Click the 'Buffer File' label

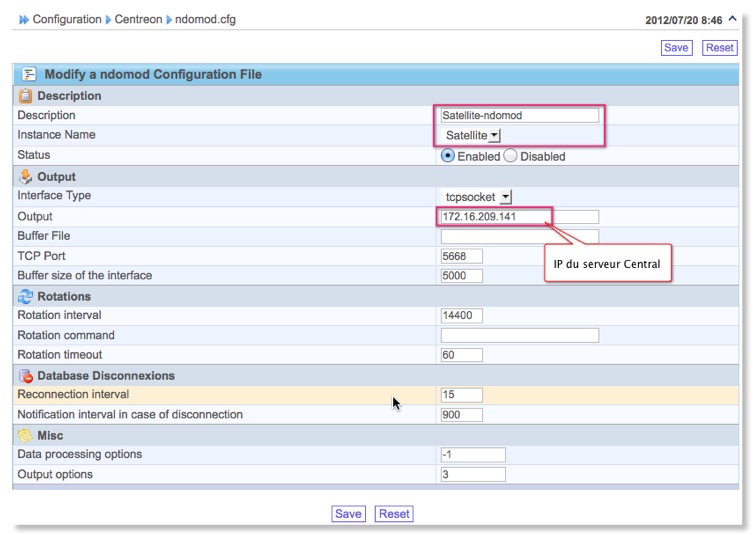click(44, 236)
